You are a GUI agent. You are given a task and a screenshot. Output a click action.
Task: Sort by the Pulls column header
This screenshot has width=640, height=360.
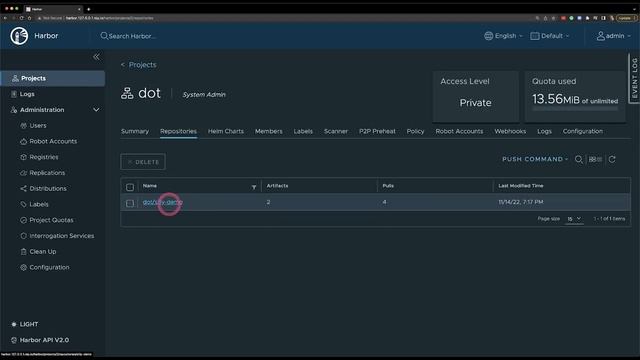pos(388,186)
